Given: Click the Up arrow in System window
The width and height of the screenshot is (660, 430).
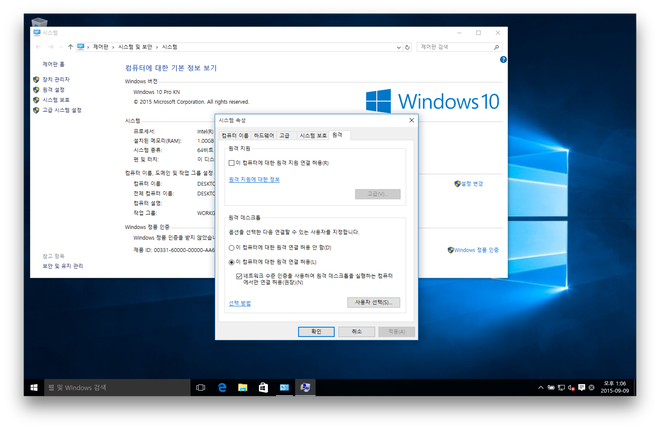Looking at the screenshot, I should (70, 47).
